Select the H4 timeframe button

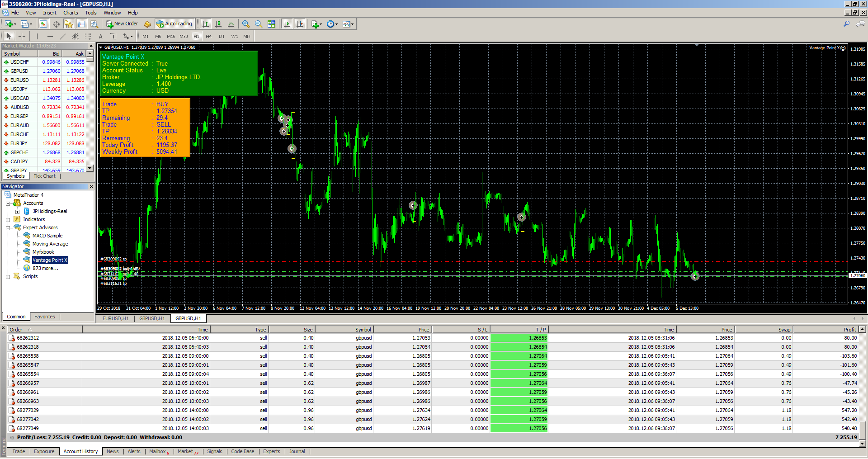208,36
